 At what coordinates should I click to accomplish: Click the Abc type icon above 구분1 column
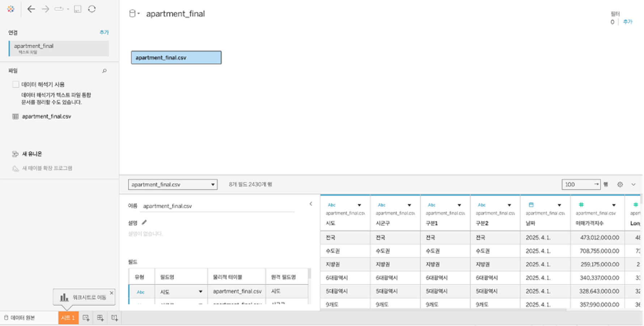[x=432, y=205]
